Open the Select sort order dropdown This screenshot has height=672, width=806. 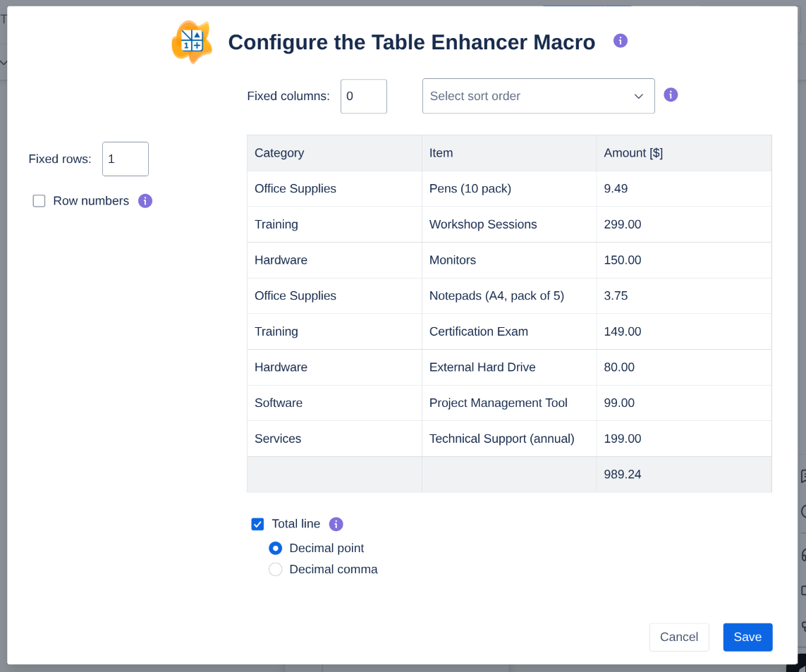tap(529, 96)
